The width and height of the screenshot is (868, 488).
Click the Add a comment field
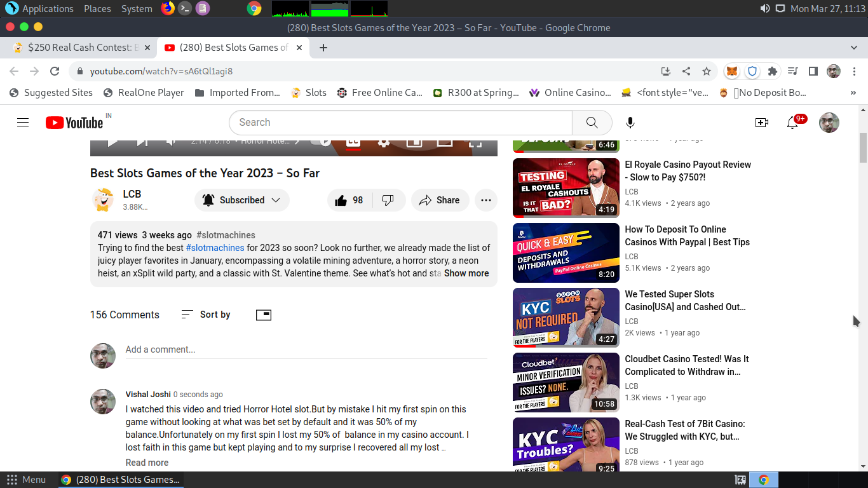coord(306,349)
